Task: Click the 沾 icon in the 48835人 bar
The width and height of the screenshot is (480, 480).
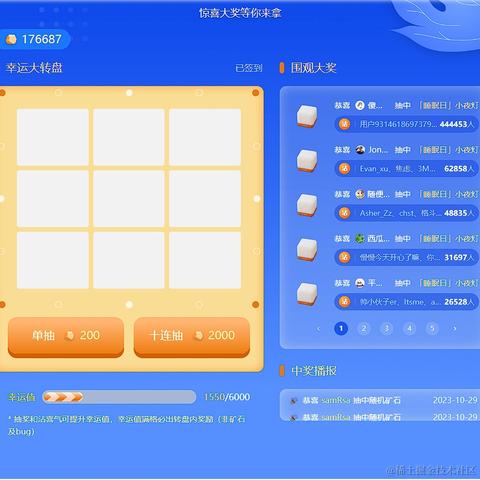Action: pyautogui.click(x=344, y=213)
